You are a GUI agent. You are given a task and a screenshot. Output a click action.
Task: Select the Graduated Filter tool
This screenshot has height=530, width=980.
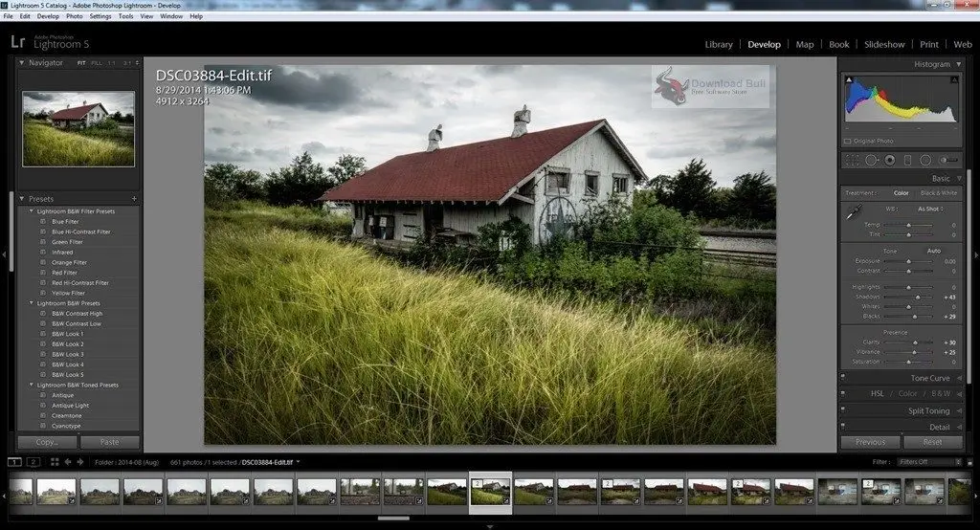coord(907,160)
